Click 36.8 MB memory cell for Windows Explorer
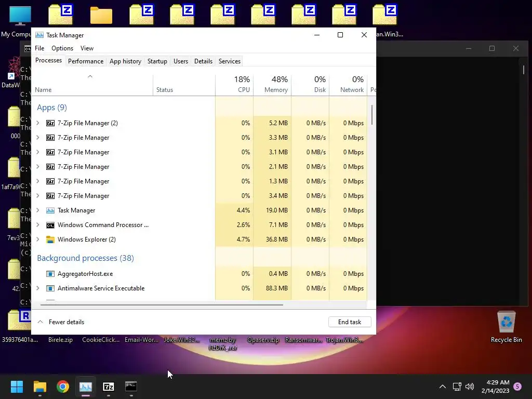The image size is (532, 399). (272, 240)
